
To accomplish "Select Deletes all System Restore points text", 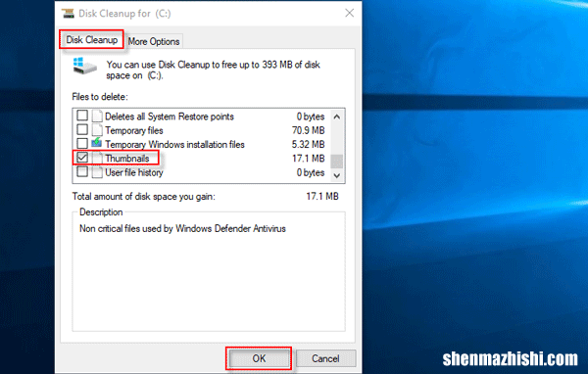I will (x=170, y=117).
